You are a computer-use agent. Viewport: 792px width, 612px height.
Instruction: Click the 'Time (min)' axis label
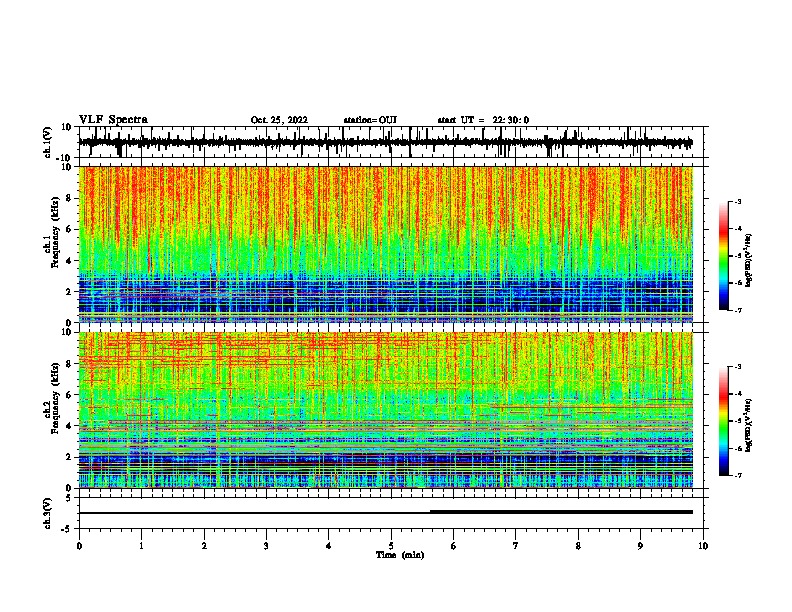click(x=400, y=555)
